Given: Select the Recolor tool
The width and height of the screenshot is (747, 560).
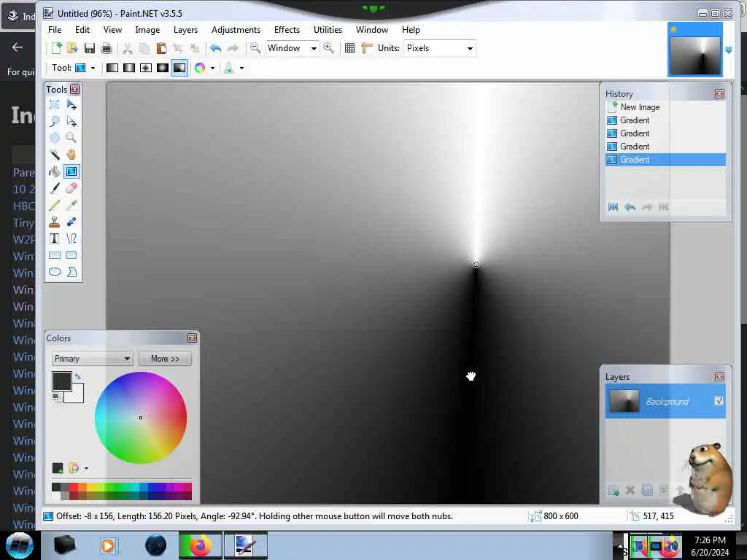Looking at the screenshot, I should pyautogui.click(x=71, y=222).
